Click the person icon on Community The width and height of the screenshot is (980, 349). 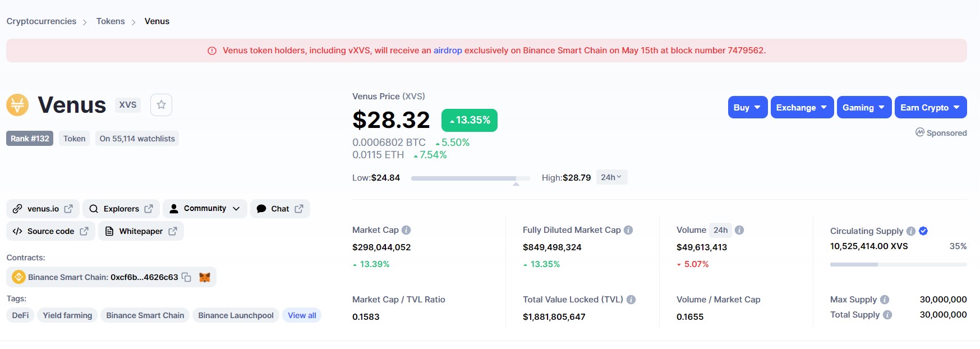174,209
